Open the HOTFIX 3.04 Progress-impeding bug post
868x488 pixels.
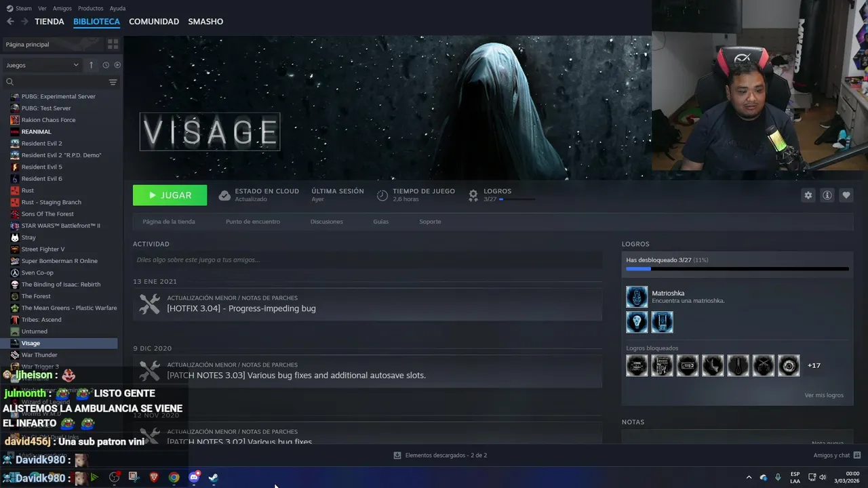241,308
